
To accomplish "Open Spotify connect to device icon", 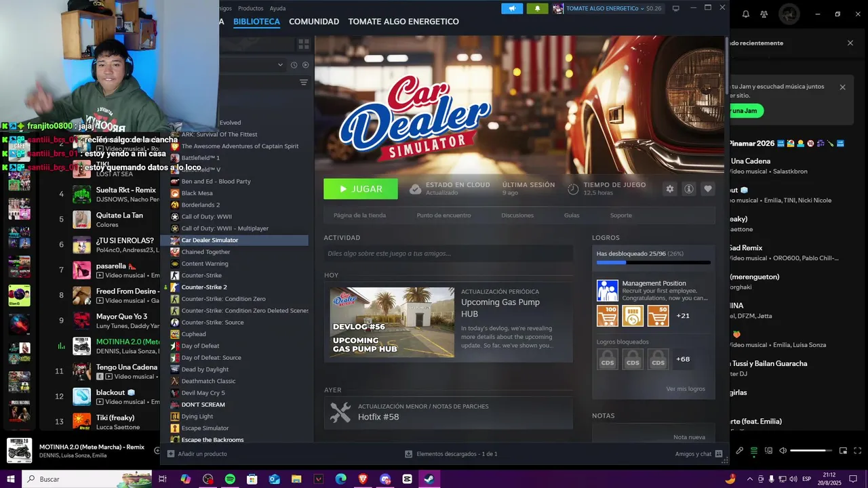I will (x=768, y=451).
